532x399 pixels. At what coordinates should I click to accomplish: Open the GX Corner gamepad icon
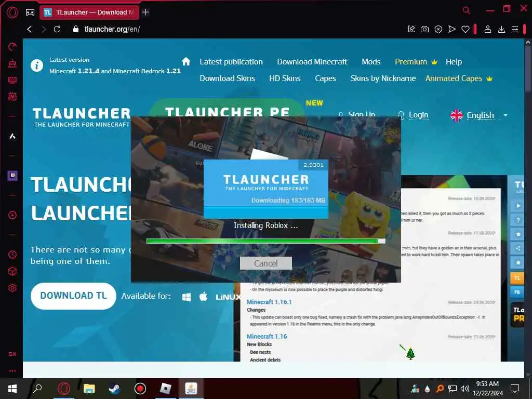tap(30, 12)
